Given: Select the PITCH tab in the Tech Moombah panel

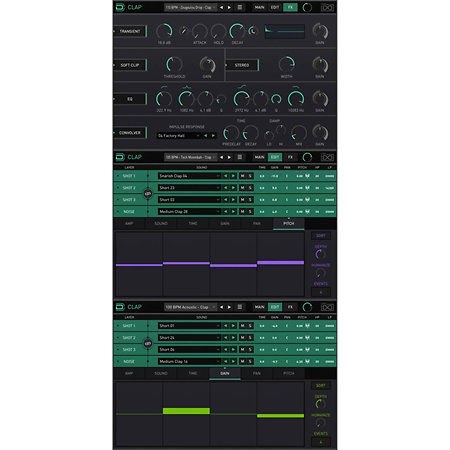Looking at the screenshot, I should (289, 224).
